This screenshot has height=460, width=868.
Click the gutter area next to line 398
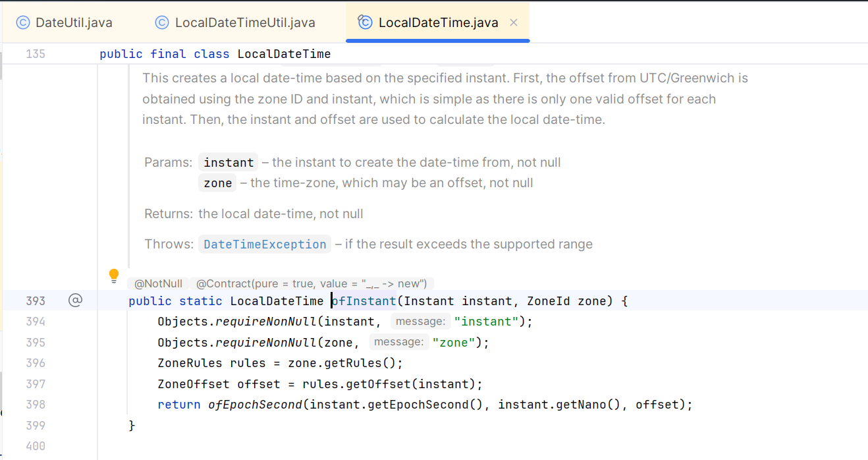tap(76, 404)
